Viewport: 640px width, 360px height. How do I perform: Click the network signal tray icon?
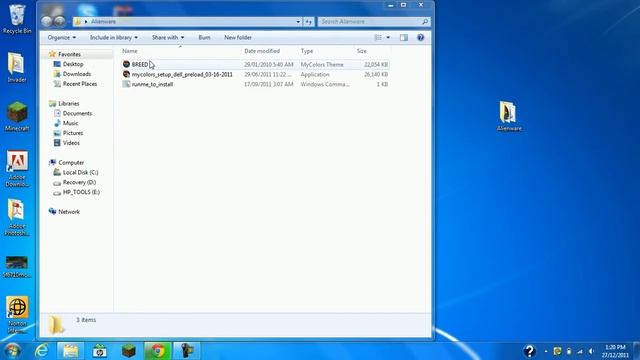[x=580, y=351]
